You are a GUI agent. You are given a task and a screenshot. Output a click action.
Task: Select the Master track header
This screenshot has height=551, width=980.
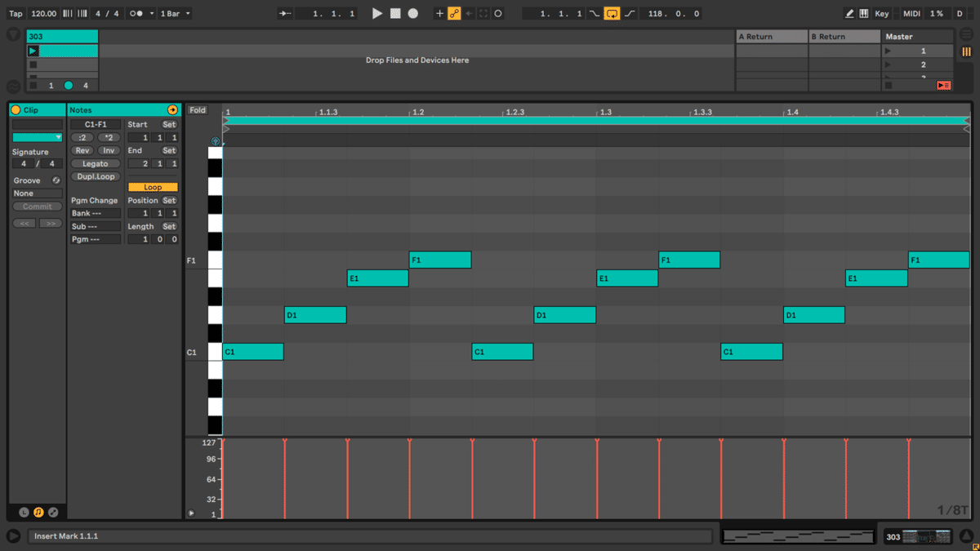(x=918, y=37)
